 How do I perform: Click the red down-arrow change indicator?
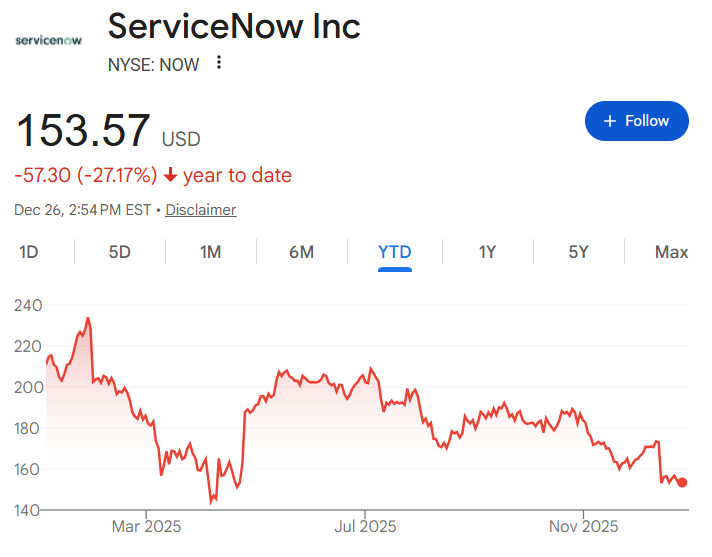tap(170, 176)
